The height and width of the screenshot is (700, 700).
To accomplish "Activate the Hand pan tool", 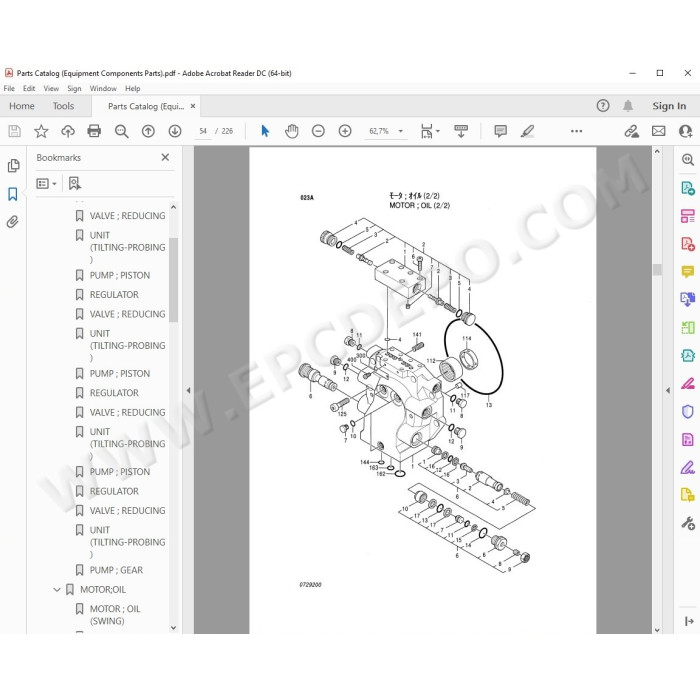I will click(x=292, y=131).
